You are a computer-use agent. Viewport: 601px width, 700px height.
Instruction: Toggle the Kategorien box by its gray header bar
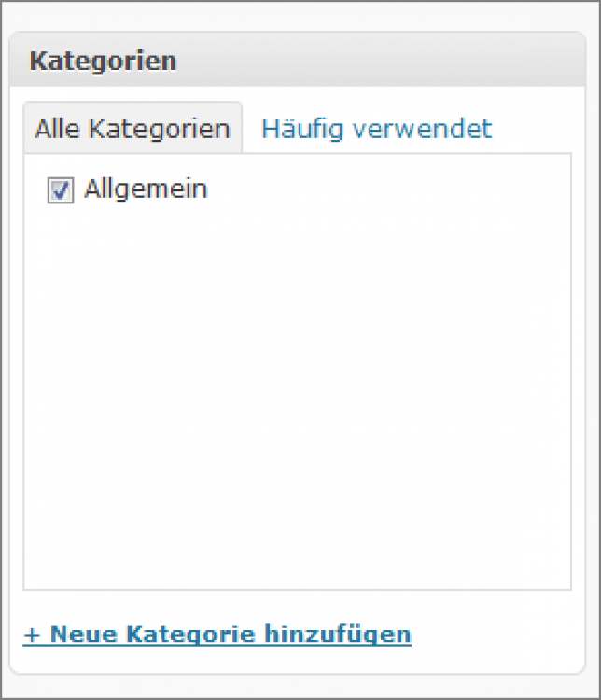coord(373,62)
